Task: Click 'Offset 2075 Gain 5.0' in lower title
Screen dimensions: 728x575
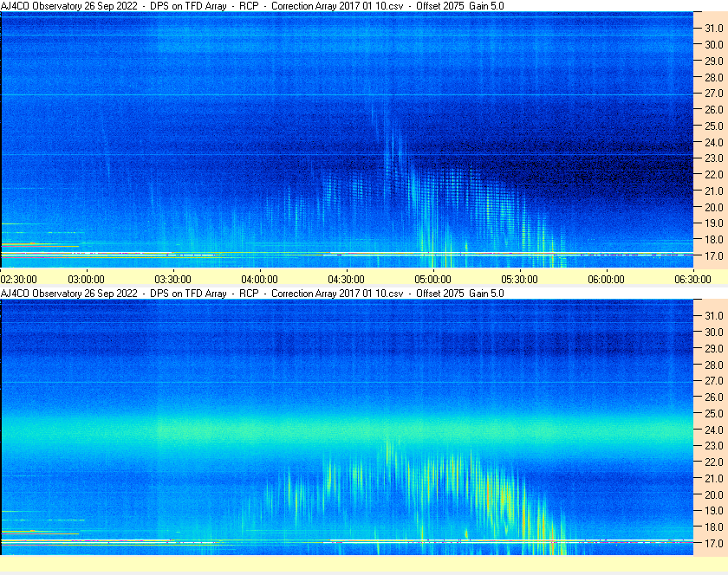Action: pyautogui.click(x=460, y=294)
